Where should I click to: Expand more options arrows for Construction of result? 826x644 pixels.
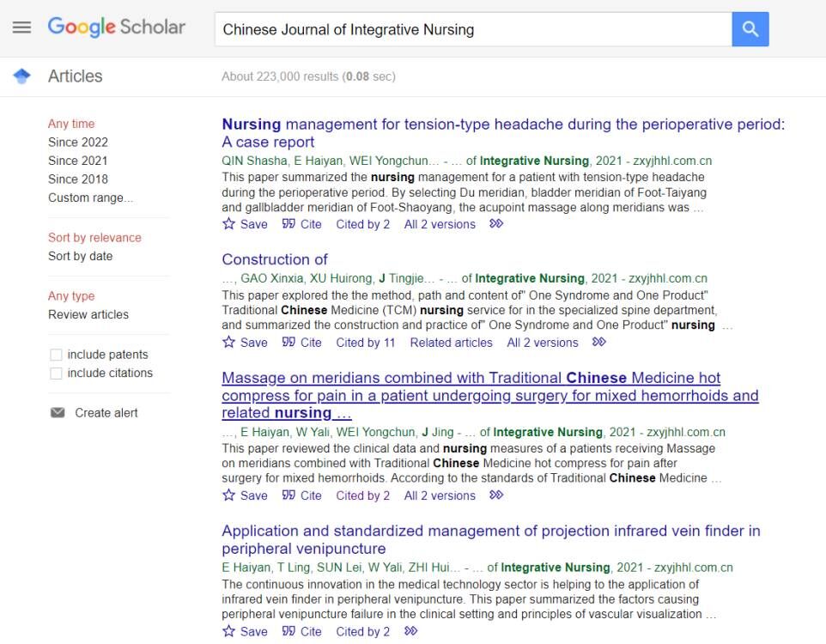pyautogui.click(x=599, y=342)
